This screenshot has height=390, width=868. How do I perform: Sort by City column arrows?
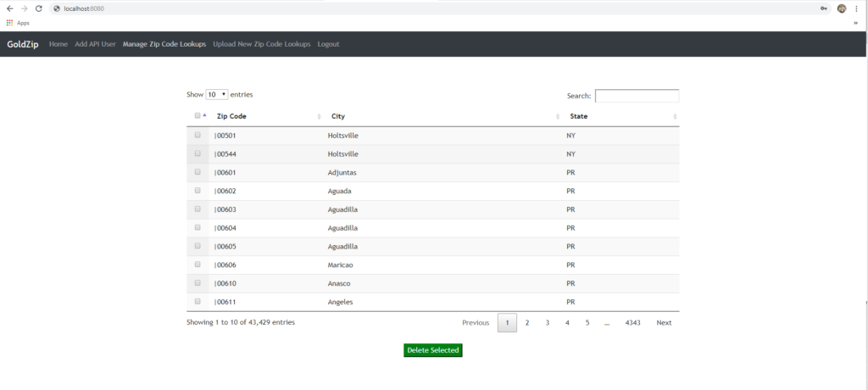[558, 117]
